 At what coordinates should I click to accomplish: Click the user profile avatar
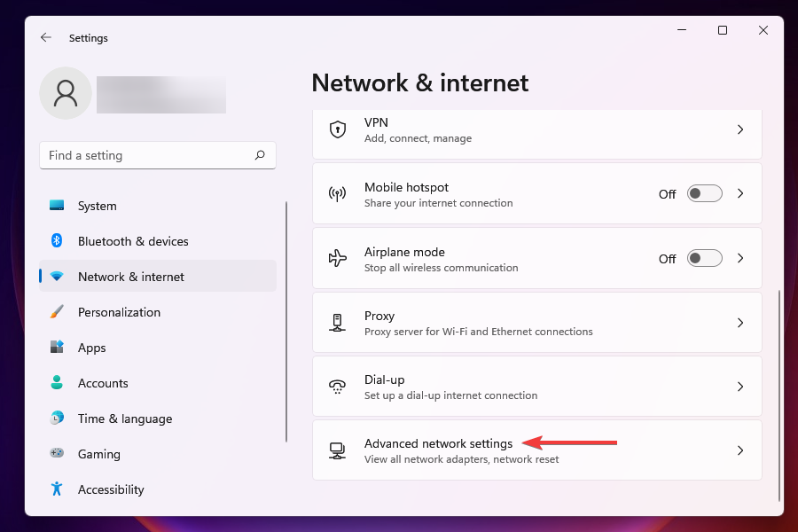coord(66,93)
